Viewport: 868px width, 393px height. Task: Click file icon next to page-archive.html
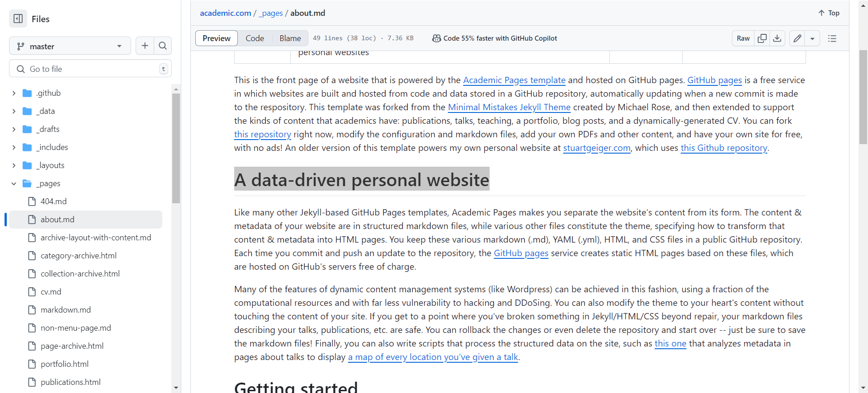[32, 346]
